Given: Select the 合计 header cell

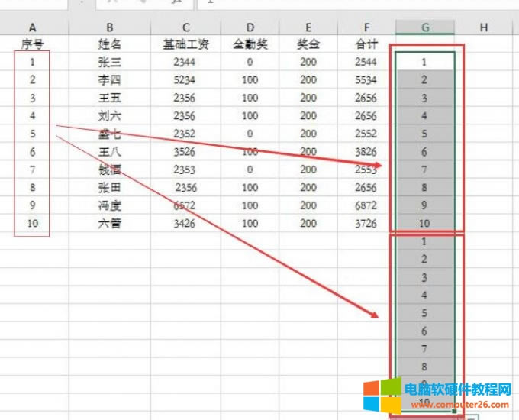Looking at the screenshot, I should (366, 44).
